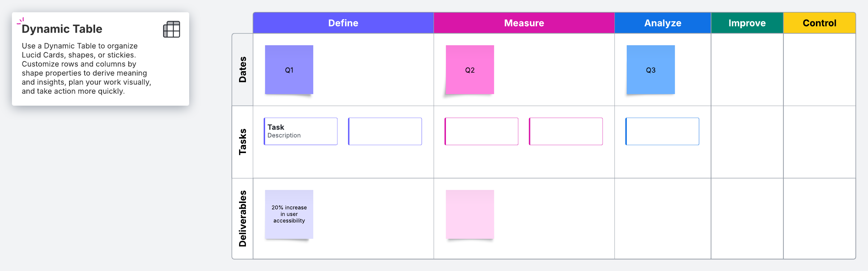Open the Task Description card

pyautogui.click(x=301, y=131)
